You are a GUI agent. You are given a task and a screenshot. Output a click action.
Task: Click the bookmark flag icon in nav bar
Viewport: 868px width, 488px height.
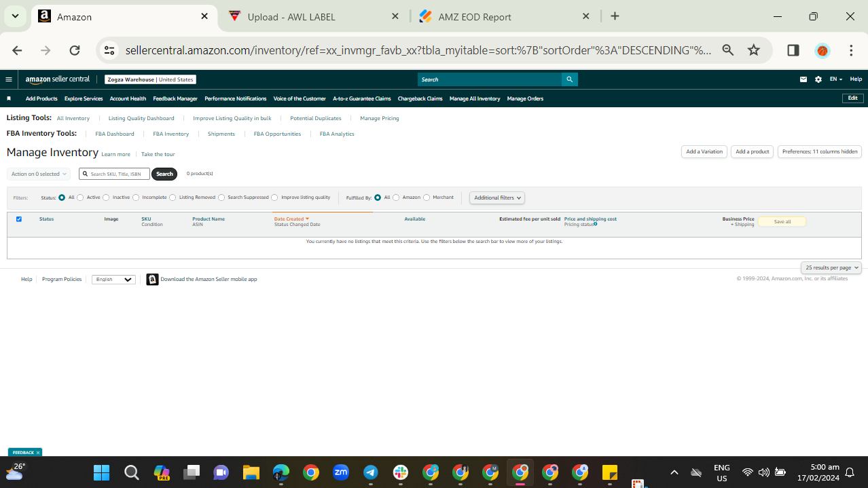pyautogui.click(x=9, y=98)
